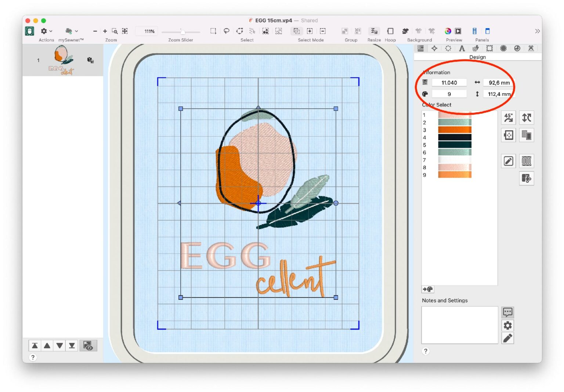Click the Zoom Out minus button
The width and height of the screenshot is (564, 392).
point(95,31)
